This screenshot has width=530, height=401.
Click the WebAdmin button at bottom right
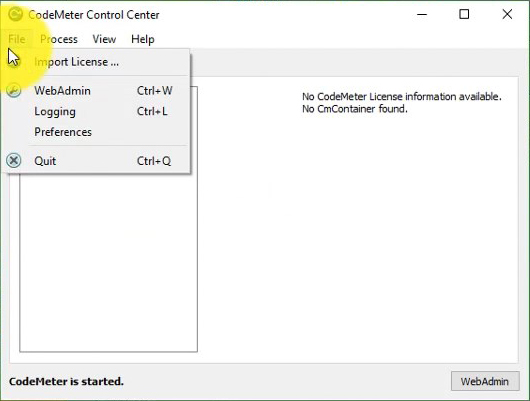coord(485,381)
